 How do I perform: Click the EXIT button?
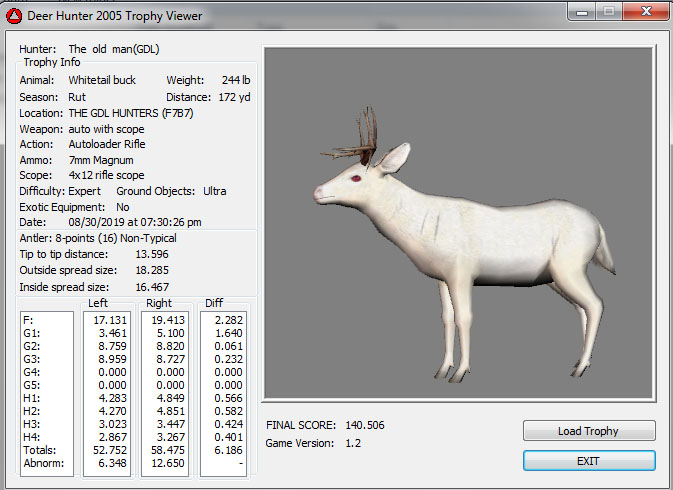(x=589, y=461)
